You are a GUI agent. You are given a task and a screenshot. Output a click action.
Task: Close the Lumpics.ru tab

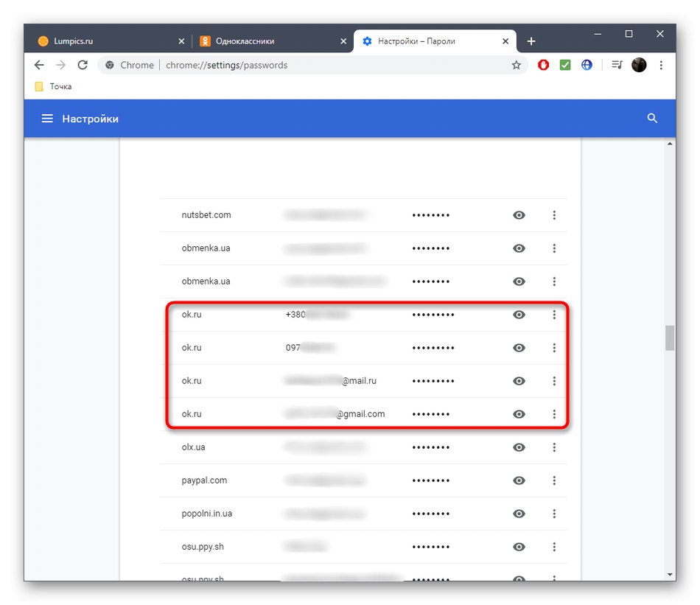click(181, 41)
